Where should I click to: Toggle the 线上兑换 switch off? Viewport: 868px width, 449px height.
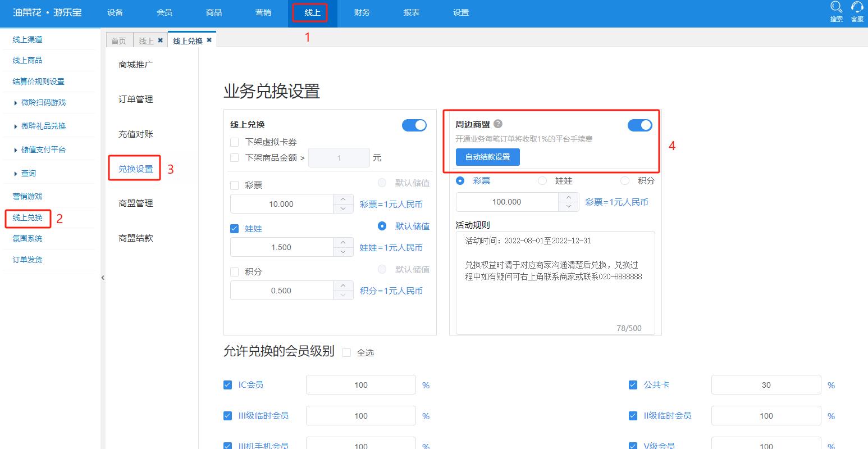click(x=414, y=125)
